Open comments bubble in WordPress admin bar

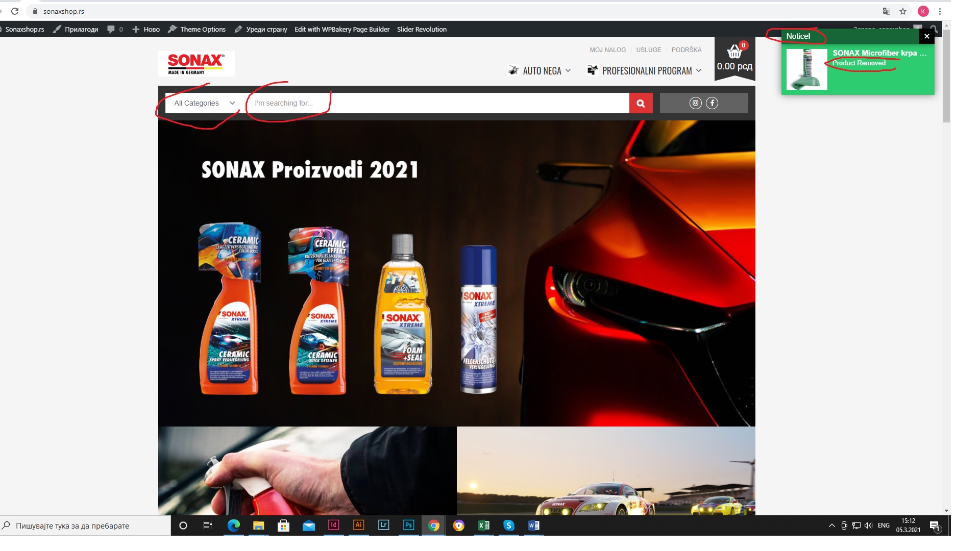115,30
